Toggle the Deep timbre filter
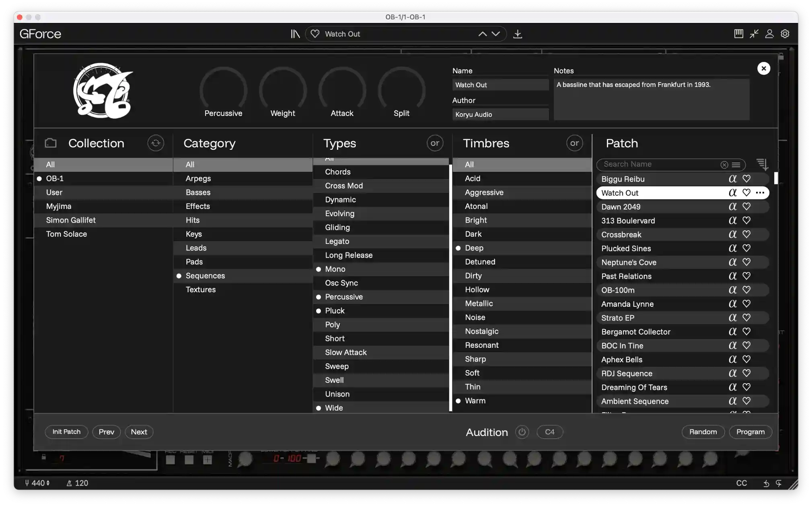Image resolution: width=812 pixels, height=506 pixels. pyautogui.click(x=522, y=248)
